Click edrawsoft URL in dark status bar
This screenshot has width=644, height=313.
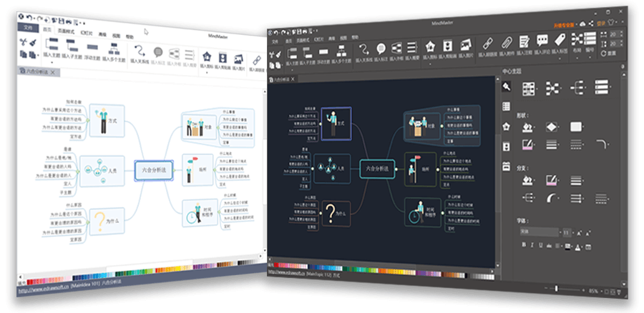tap(286, 272)
